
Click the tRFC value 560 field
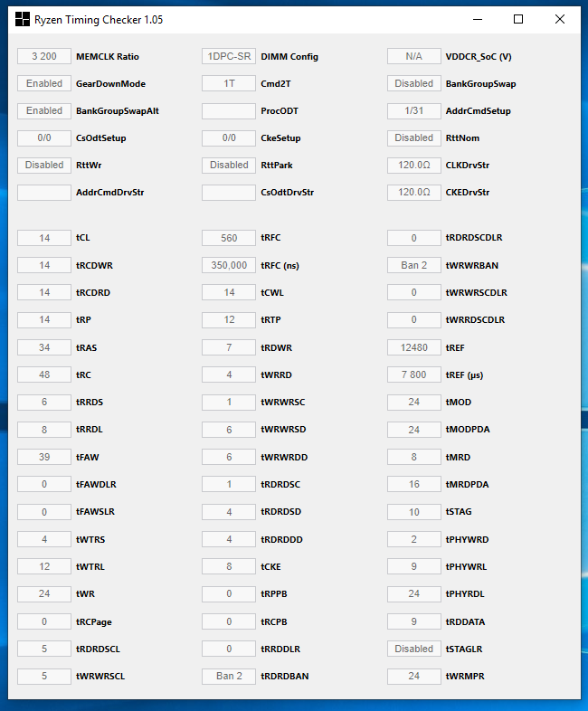(x=229, y=238)
